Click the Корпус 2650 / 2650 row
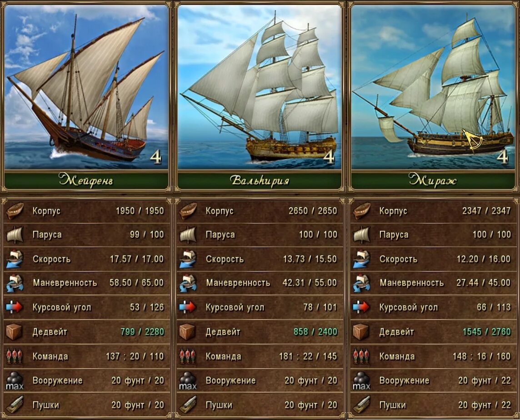 pyautogui.click(x=260, y=211)
